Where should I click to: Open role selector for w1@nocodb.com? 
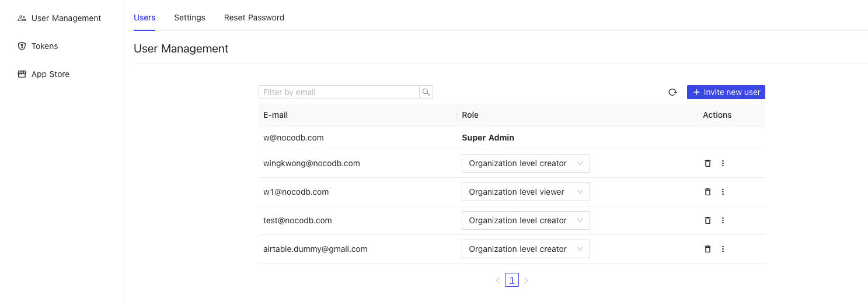click(525, 192)
